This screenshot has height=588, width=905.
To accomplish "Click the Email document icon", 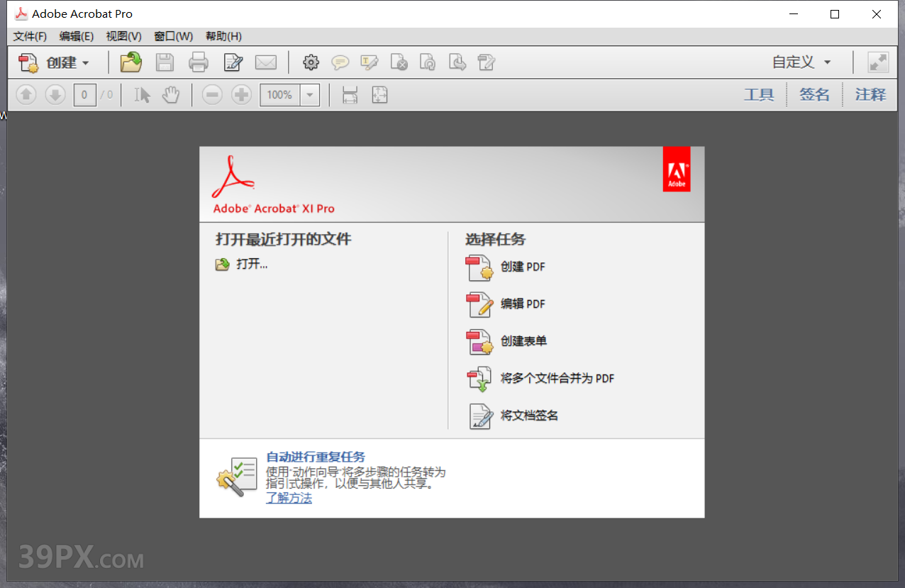I will pos(266,62).
